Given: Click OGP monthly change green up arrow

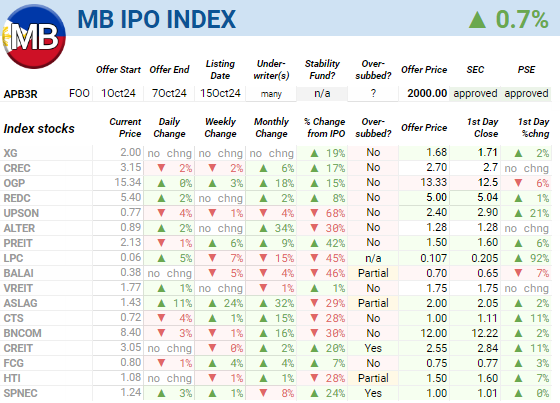Looking at the screenshot, I should (263, 183).
